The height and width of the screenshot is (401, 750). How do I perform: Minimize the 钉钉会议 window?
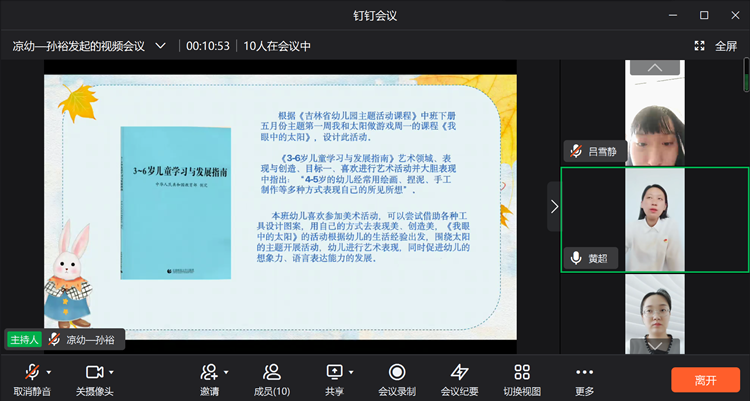click(673, 15)
